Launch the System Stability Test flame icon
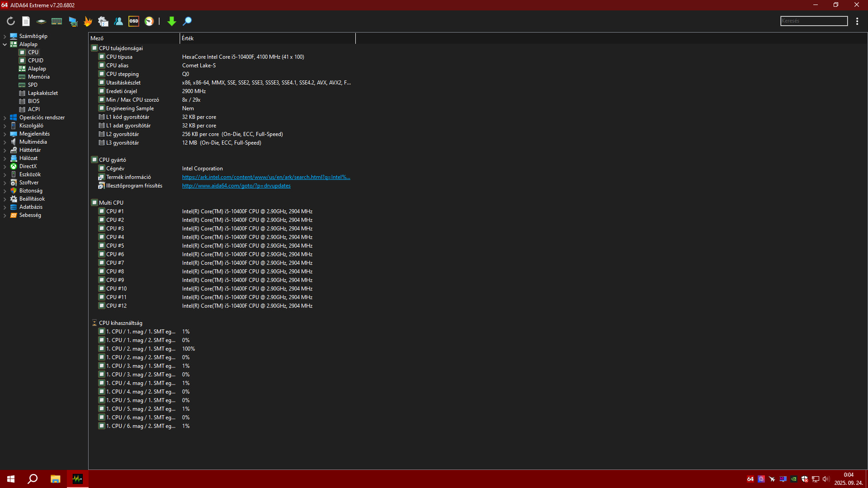The image size is (868, 488). (88, 21)
